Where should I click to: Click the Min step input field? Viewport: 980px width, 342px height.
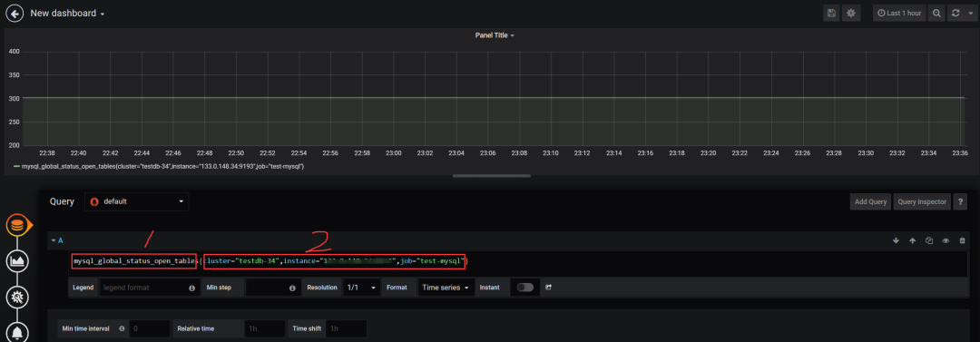click(x=272, y=288)
